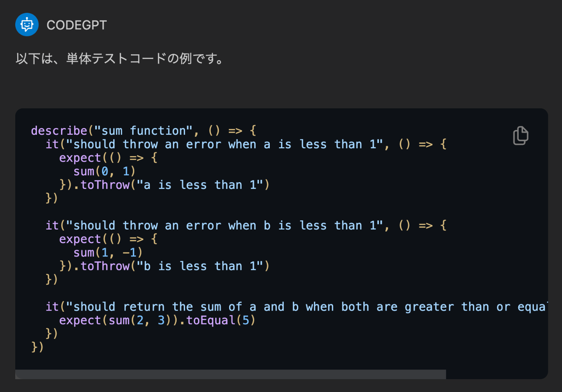Click the second expect(() => { line
562x392 pixels.
pyautogui.click(x=108, y=239)
